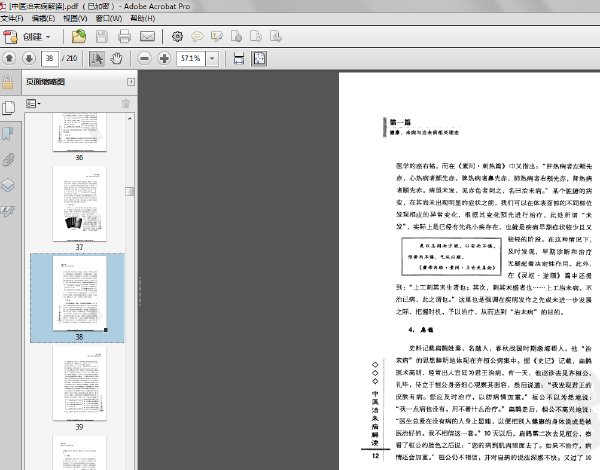Open the 文件(F) menu
Image resolution: width=600 pixels, height=470 pixels.
[12, 18]
